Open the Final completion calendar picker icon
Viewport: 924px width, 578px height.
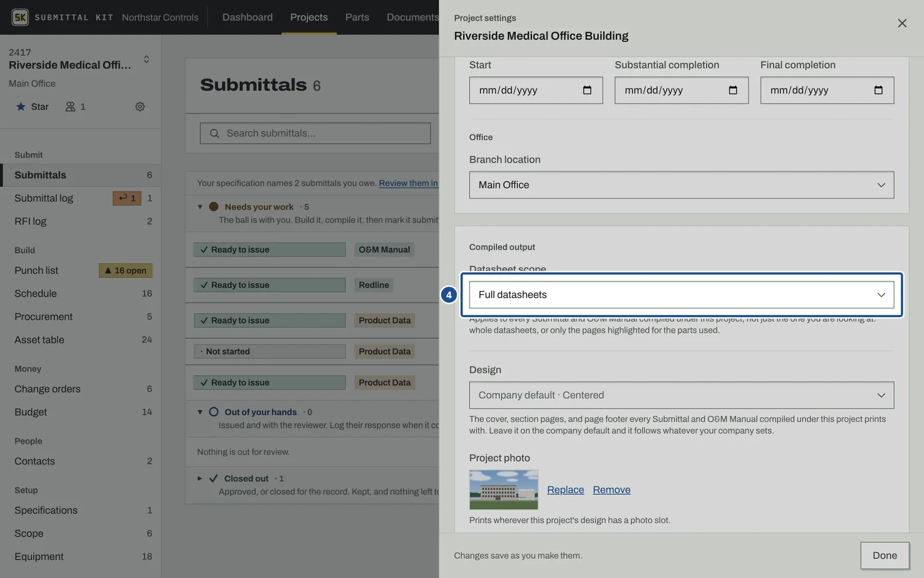(x=878, y=90)
